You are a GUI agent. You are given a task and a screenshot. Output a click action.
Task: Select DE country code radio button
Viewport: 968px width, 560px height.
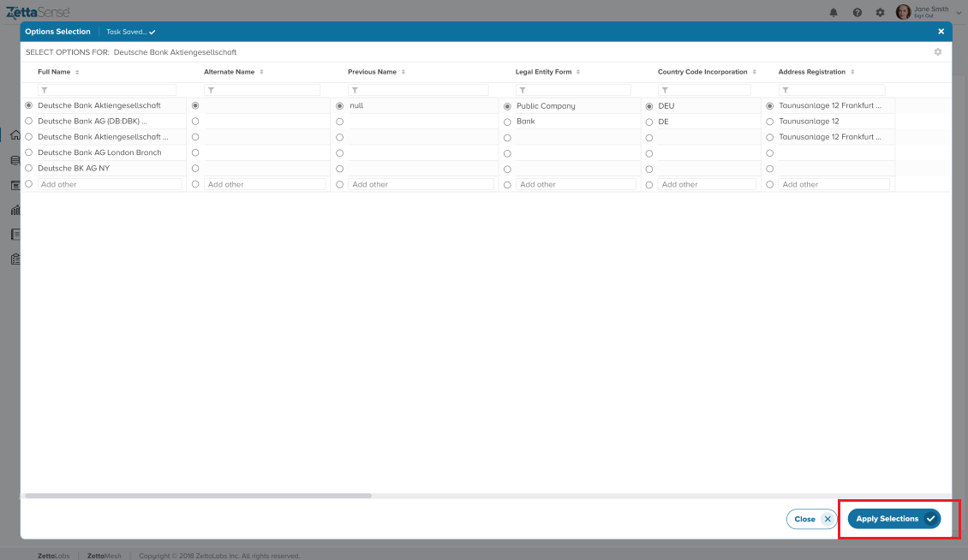pos(648,122)
